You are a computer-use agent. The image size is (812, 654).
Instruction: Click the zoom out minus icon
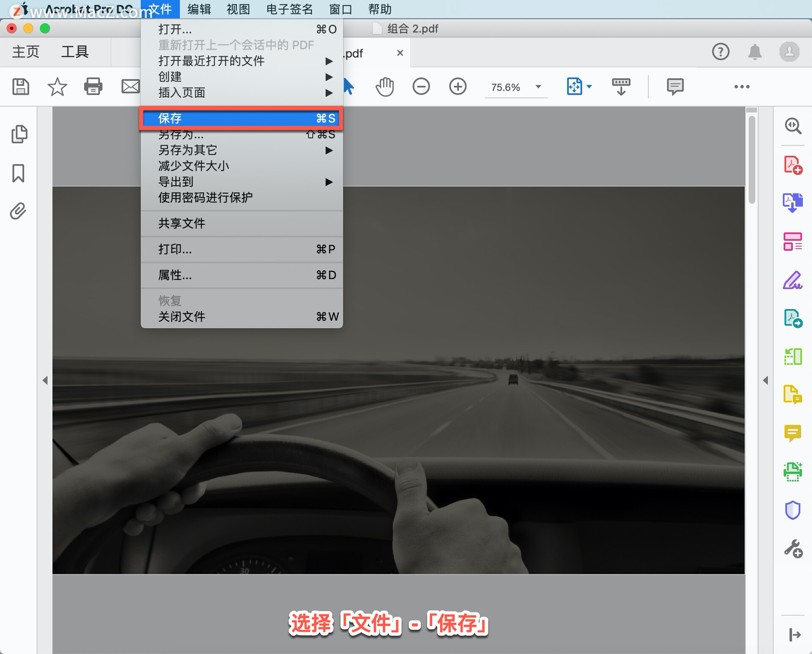tap(421, 87)
